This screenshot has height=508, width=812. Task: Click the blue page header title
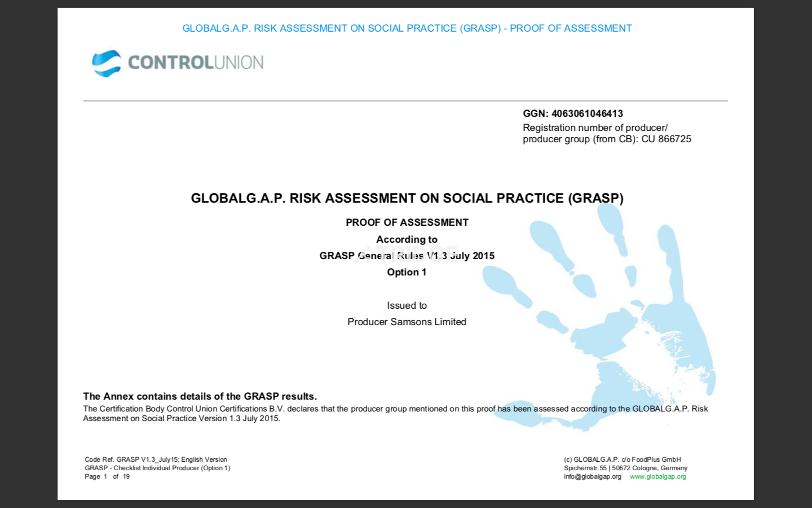coord(407,28)
